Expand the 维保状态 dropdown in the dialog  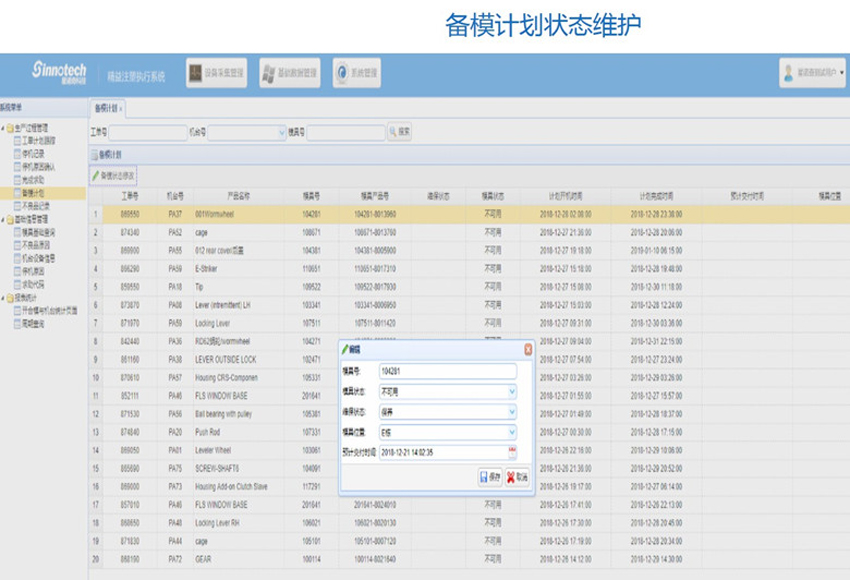click(512, 411)
